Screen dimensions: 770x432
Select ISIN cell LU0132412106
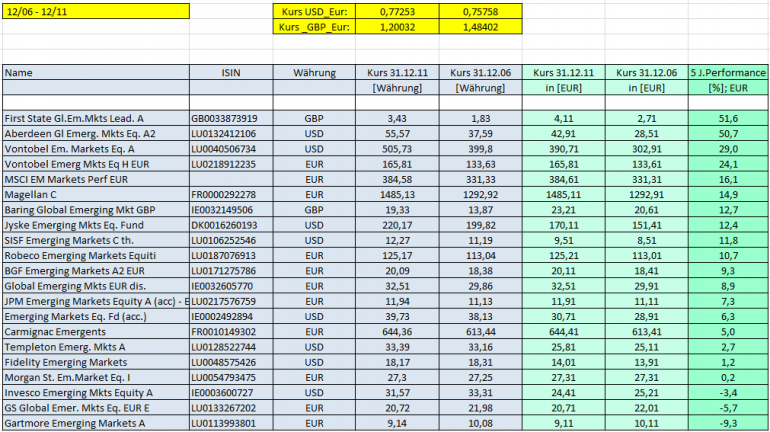pos(231,134)
